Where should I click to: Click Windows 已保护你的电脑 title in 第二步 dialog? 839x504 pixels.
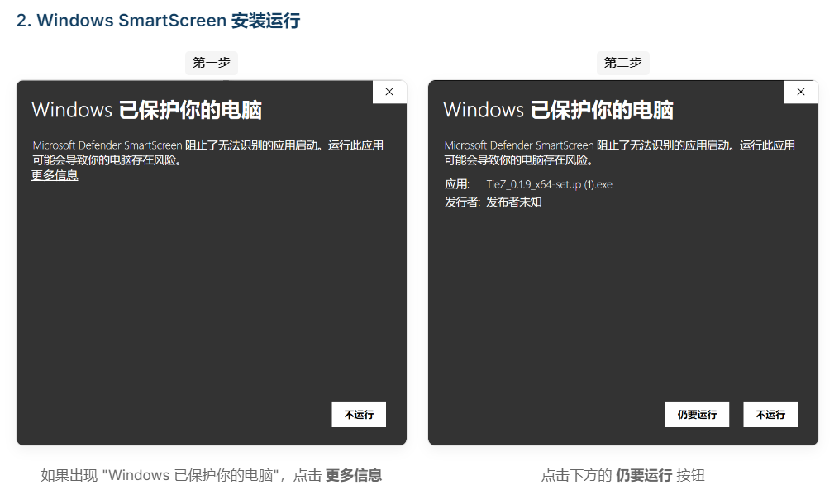click(558, 110)
